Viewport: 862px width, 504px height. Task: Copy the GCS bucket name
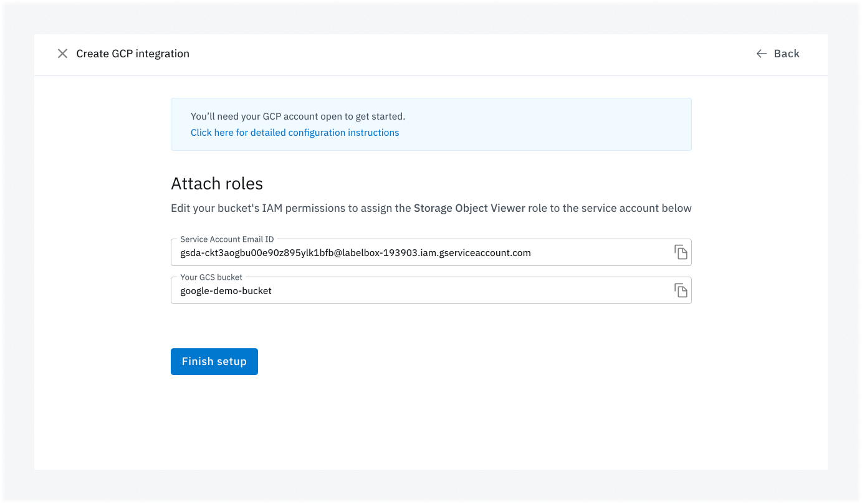coord(681,290)
